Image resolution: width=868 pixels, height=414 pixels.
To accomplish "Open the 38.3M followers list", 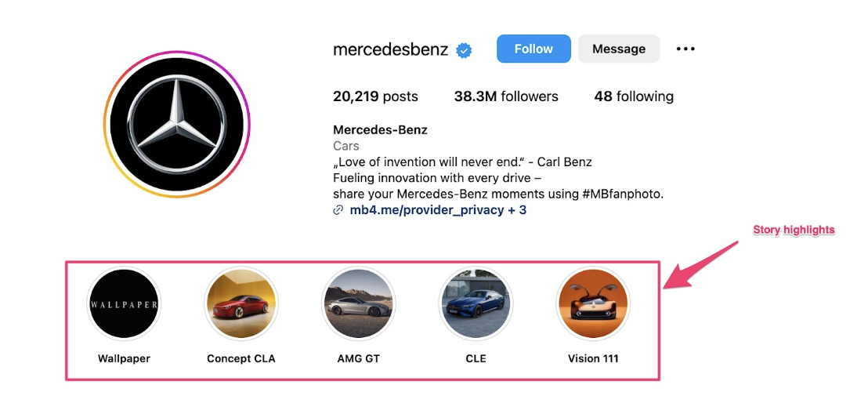I will (506, 96).
